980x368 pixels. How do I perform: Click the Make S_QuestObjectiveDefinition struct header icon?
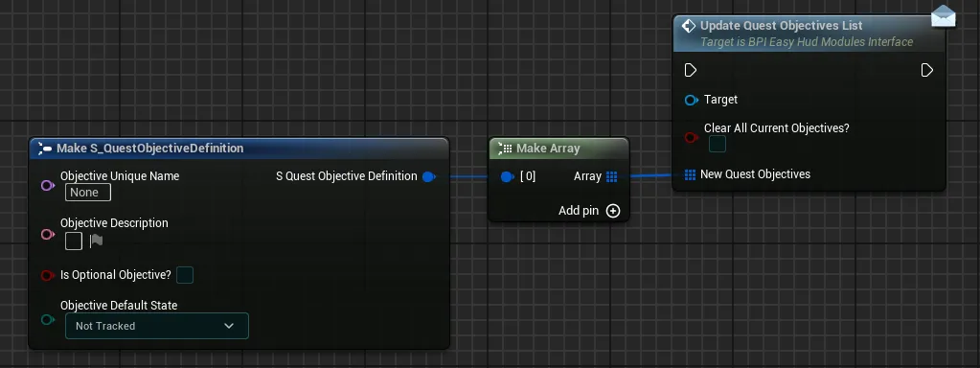click(x=45, y=149)
